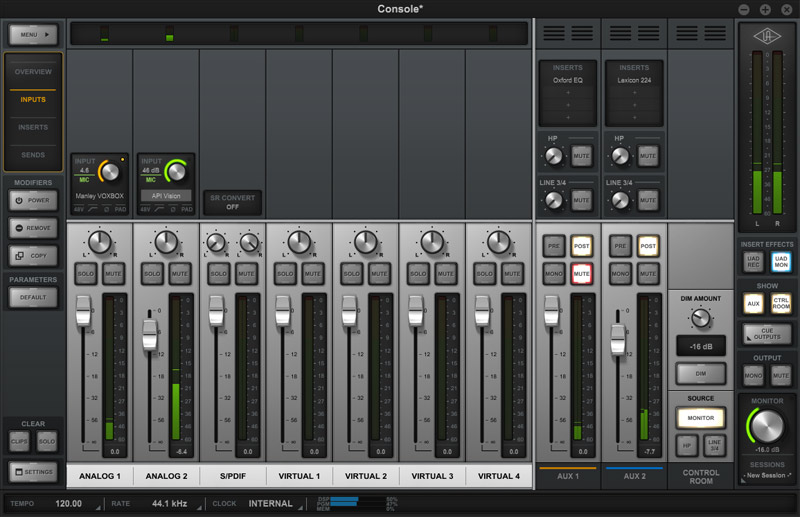Toggle the AUX show button
The width and height of the screenshot is (800, 517).
[754, 304]
